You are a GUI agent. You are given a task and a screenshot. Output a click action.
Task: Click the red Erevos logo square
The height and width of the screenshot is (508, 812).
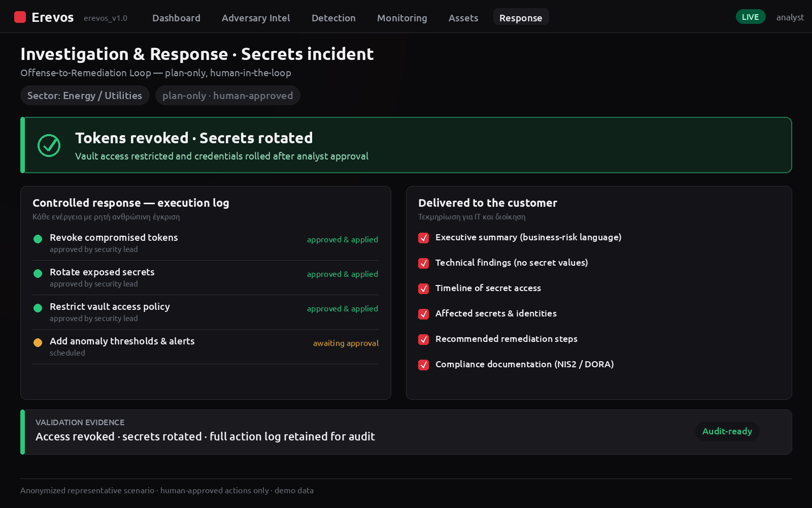coord(20,17)
